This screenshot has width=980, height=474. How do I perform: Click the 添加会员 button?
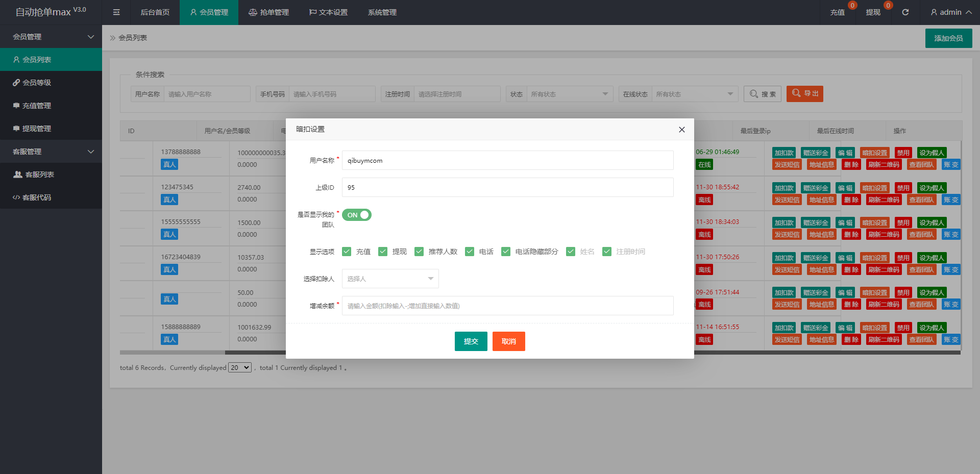point(949,38)
